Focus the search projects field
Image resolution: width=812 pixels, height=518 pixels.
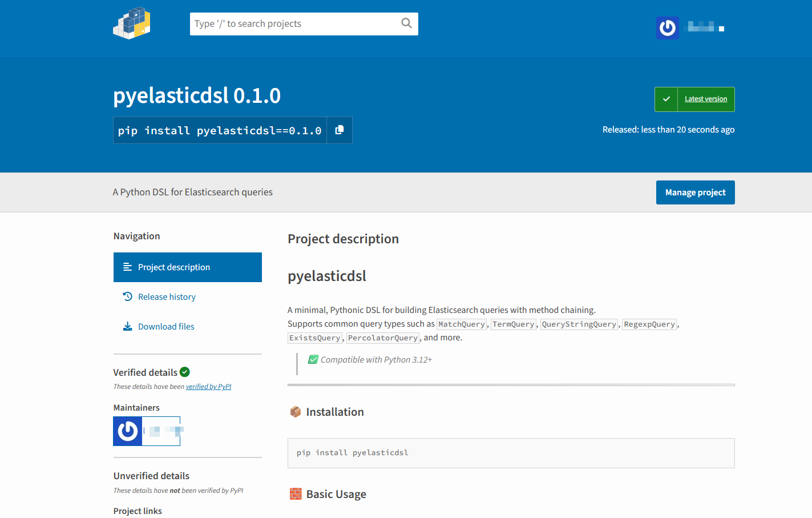click(x=304, y=24)
